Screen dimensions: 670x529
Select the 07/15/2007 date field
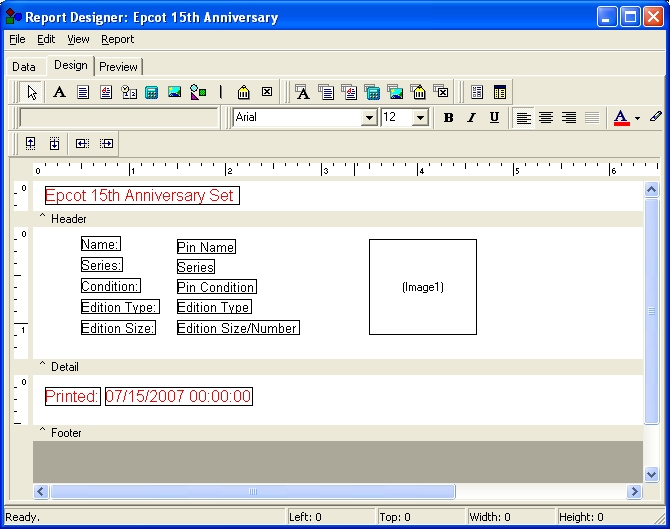(179, 396)
